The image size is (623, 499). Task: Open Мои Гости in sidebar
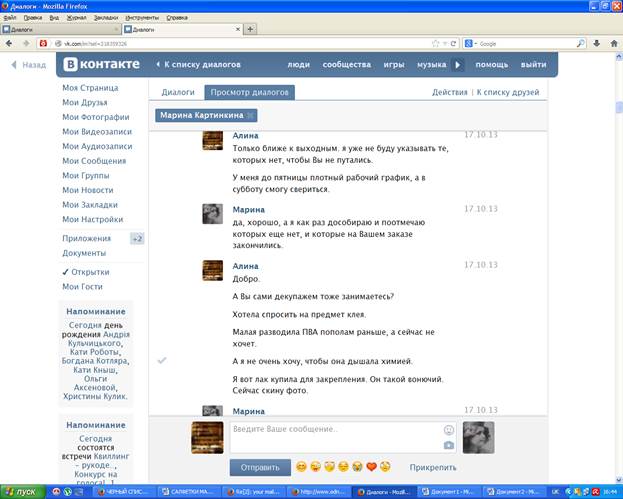tap(82, 286)
